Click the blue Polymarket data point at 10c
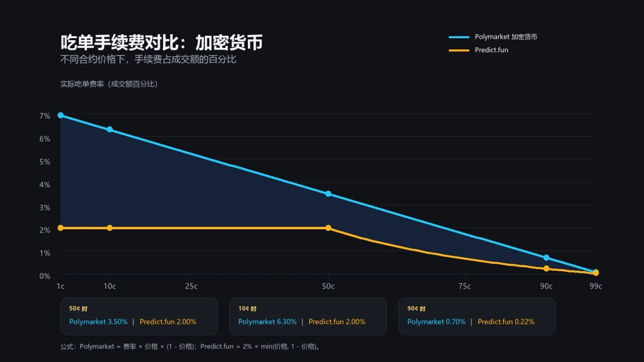 click(x=110, y=129)
